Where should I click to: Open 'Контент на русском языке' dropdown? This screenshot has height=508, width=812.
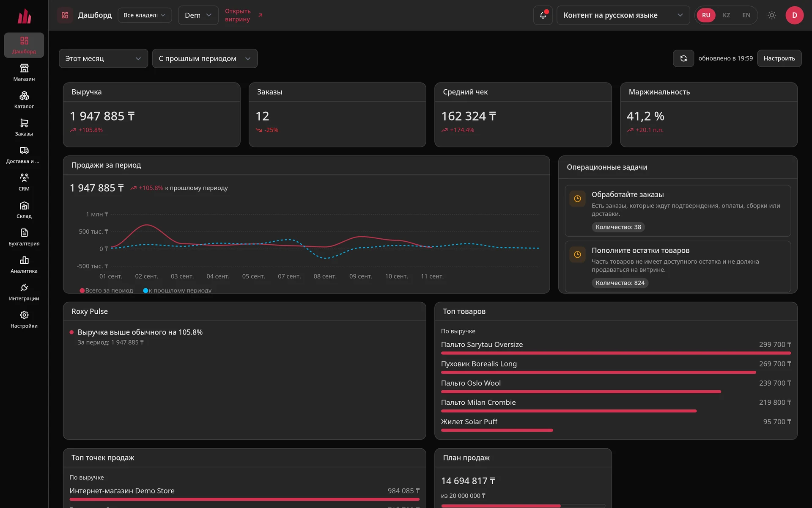[x=623, y=15]
